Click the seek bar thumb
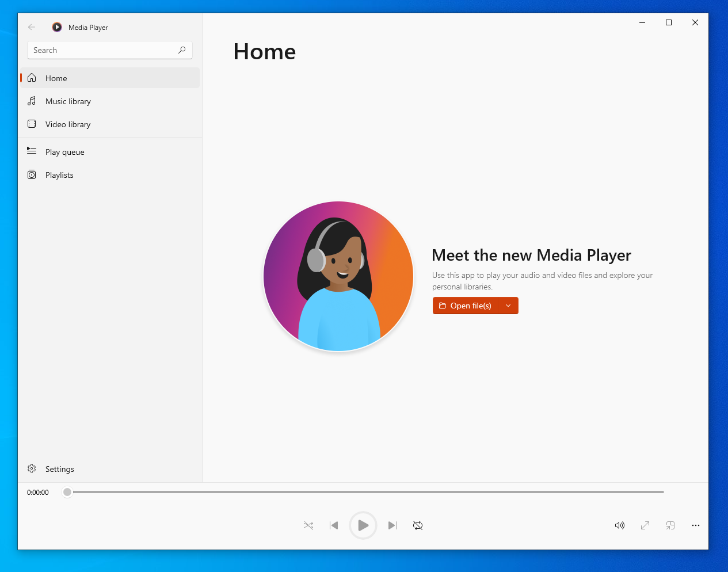The width and height of the screenshot is (728, 572). pos(67,492)
